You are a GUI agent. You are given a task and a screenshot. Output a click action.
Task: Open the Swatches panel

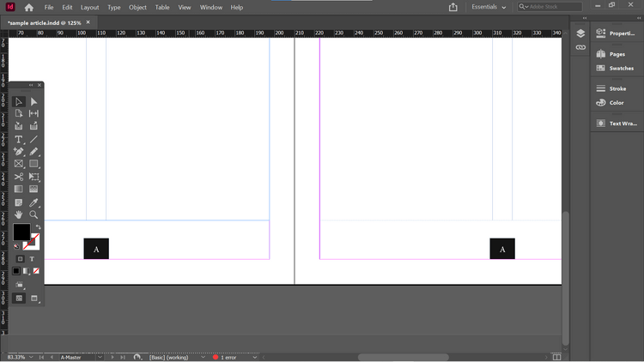pyautogui.click(x=616, y=68)
